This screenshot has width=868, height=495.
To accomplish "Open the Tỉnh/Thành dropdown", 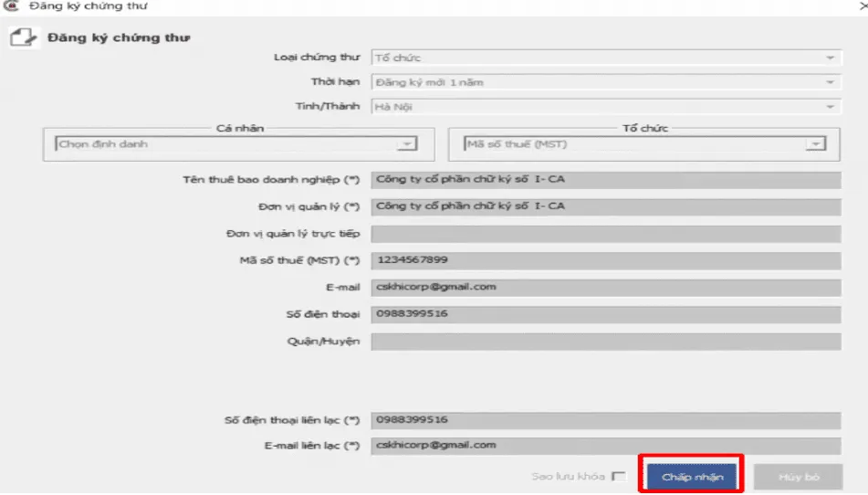I will 606,106.
